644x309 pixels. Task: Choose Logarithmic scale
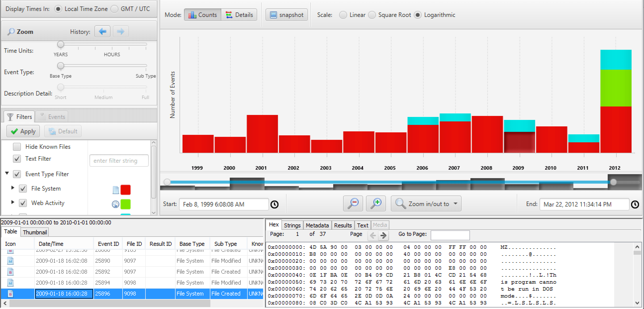pos(417,15)
